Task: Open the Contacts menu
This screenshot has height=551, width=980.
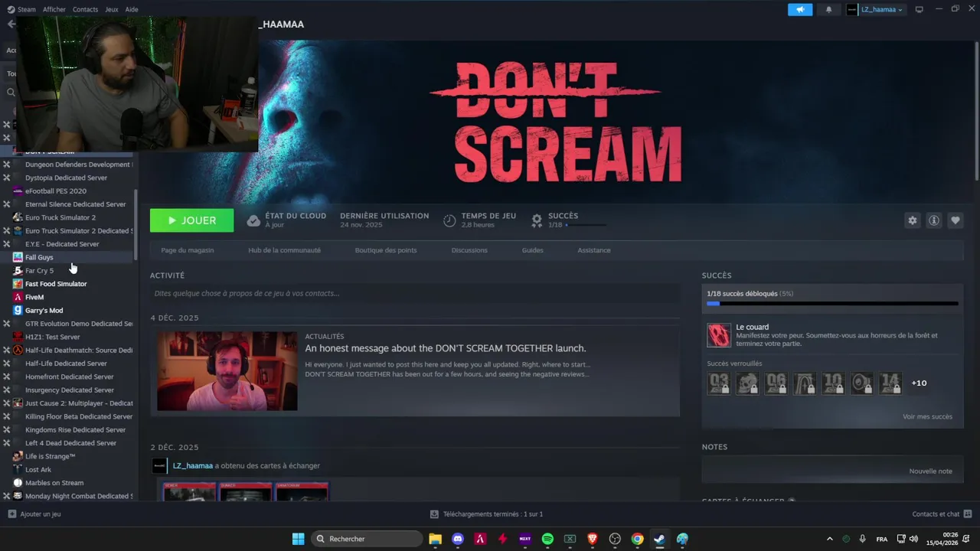Action: click(85, 9)
